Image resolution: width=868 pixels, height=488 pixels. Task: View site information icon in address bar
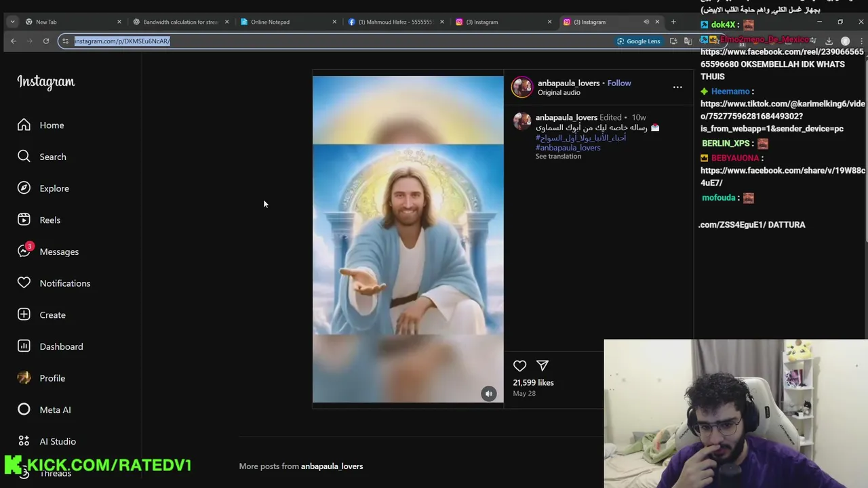pos(65,41)
